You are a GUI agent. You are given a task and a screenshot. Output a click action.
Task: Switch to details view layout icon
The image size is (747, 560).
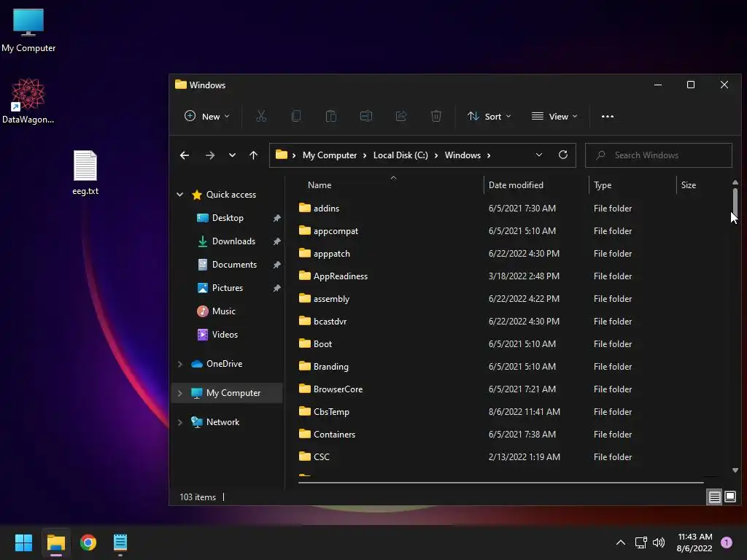point(714,497)
